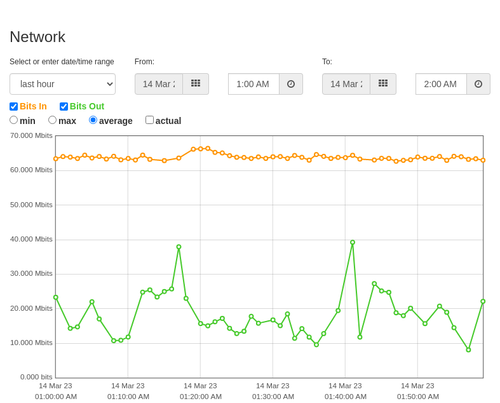Viewport: 500px width, 403px height.
Task: Click the 2:00 AM To time field
Action: coord(441,84)
